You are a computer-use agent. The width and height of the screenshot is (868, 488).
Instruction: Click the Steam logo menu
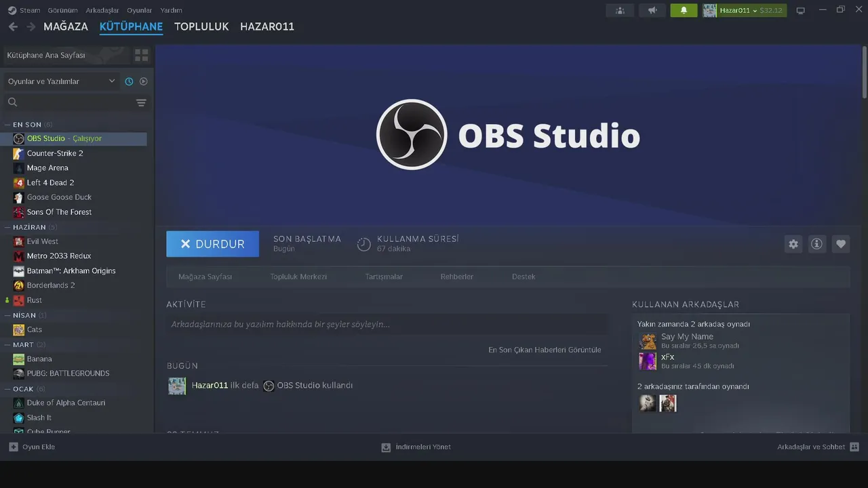(12, 10)
